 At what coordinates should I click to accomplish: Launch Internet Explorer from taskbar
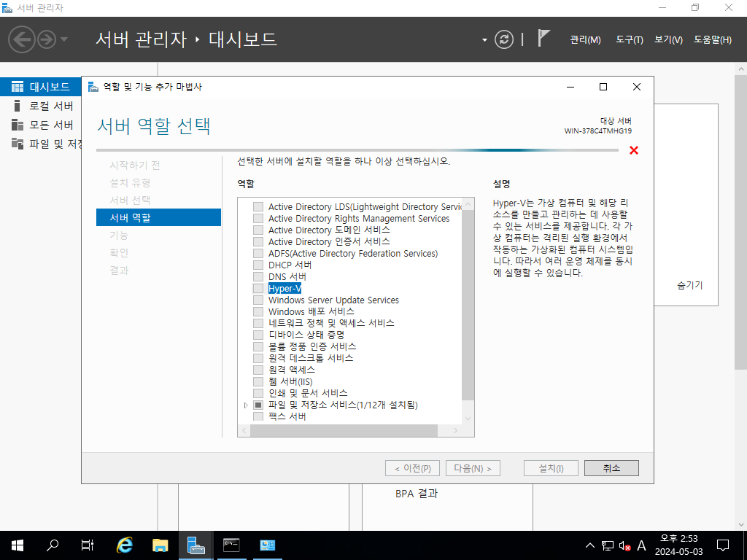pyautogui.click(x=125, y=545)
